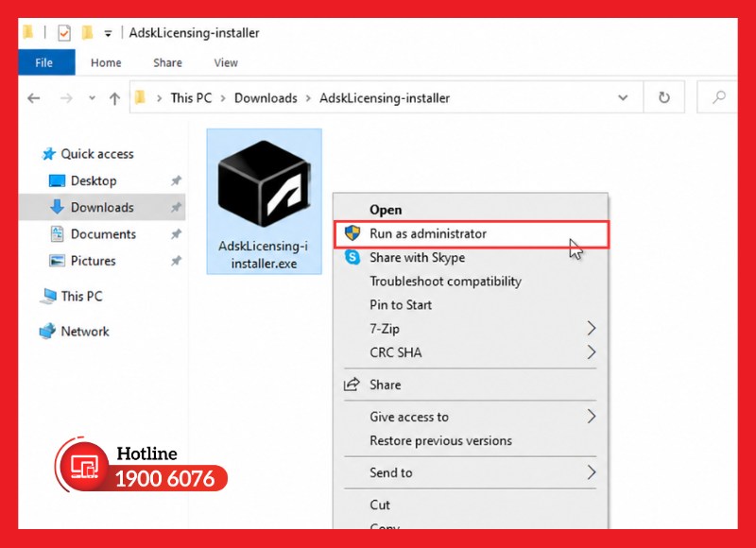Image resolution: width=756 pixels, height=548 pixels.
Task: Click the AdskLicensing-installer.exe file name label
Action: pos(264,254)
